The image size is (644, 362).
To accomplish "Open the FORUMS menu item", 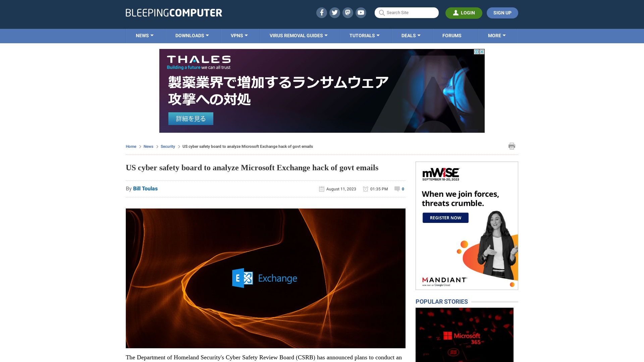I will pos(451,35).
